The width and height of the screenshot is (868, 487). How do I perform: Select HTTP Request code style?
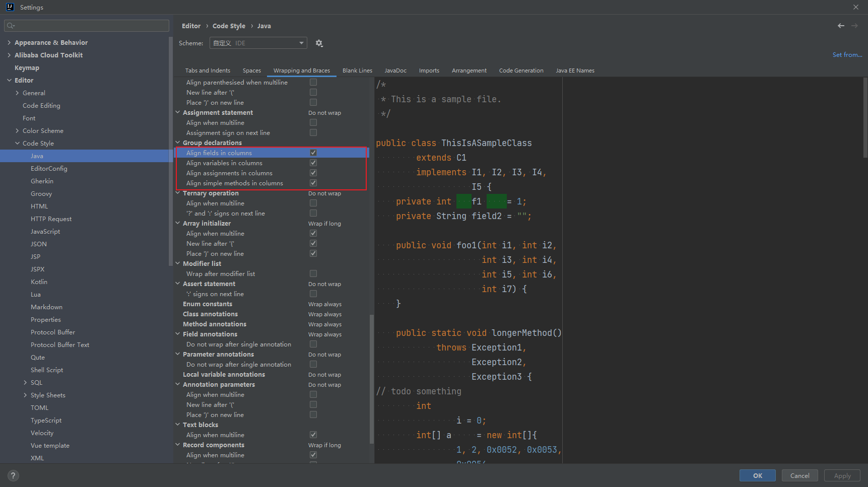(x=51, y=219)
